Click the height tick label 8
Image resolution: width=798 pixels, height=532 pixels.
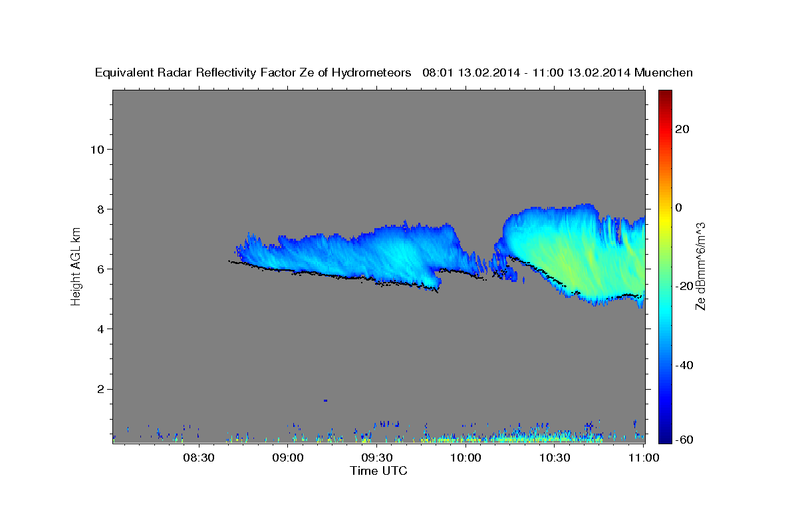pyautogui.click(x=99, y=209)
